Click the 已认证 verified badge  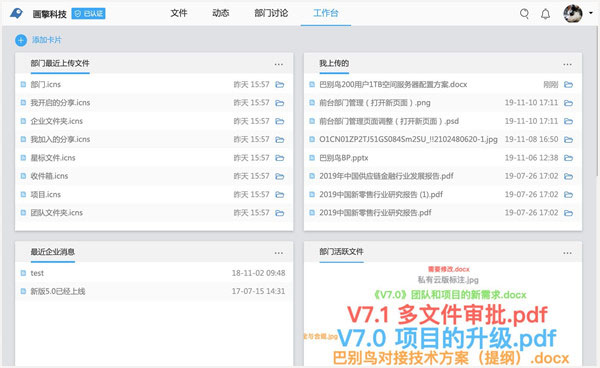click(88, 14)
